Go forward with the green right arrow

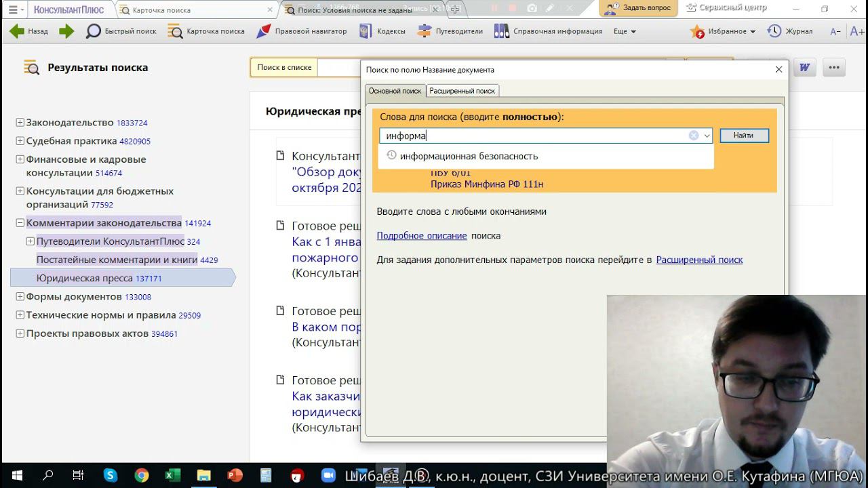tap(66, 31)
